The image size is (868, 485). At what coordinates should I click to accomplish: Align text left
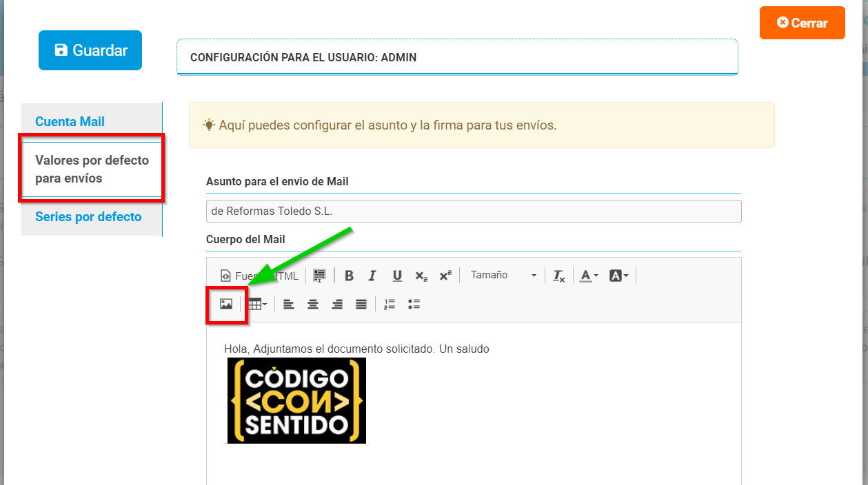pyautogui.click(x=289, y=304)
